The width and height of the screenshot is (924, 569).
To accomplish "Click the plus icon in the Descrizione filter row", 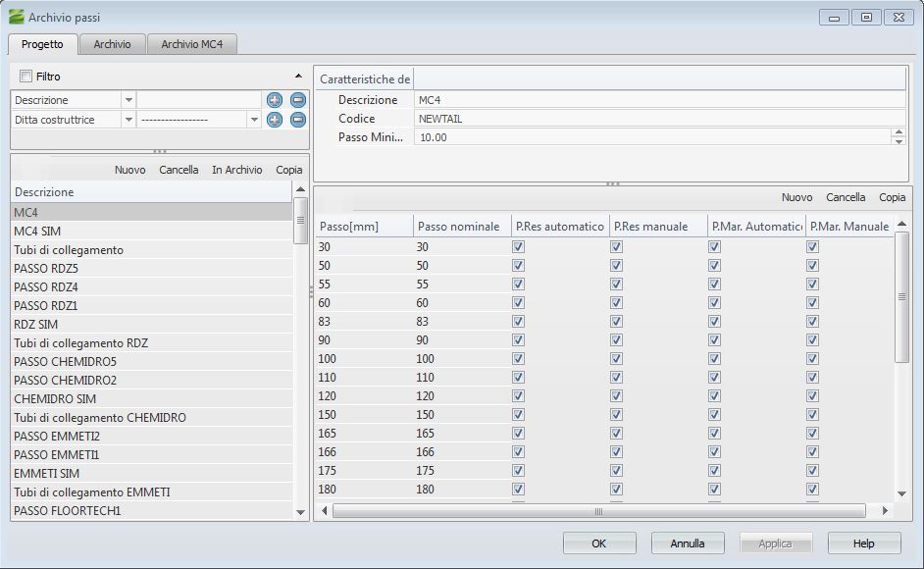I will (275, 100).
